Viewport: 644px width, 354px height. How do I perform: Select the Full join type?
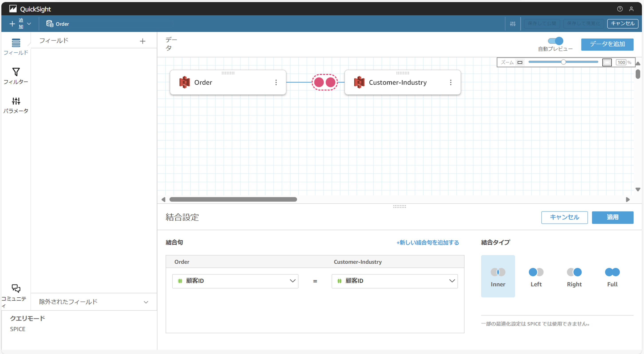[x=612, y=276]
